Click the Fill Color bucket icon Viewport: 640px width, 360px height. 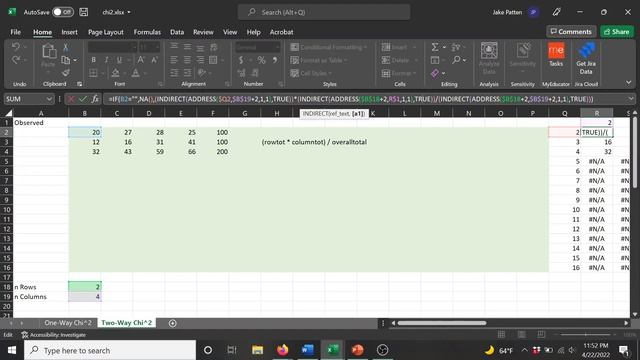pos(116,73)
